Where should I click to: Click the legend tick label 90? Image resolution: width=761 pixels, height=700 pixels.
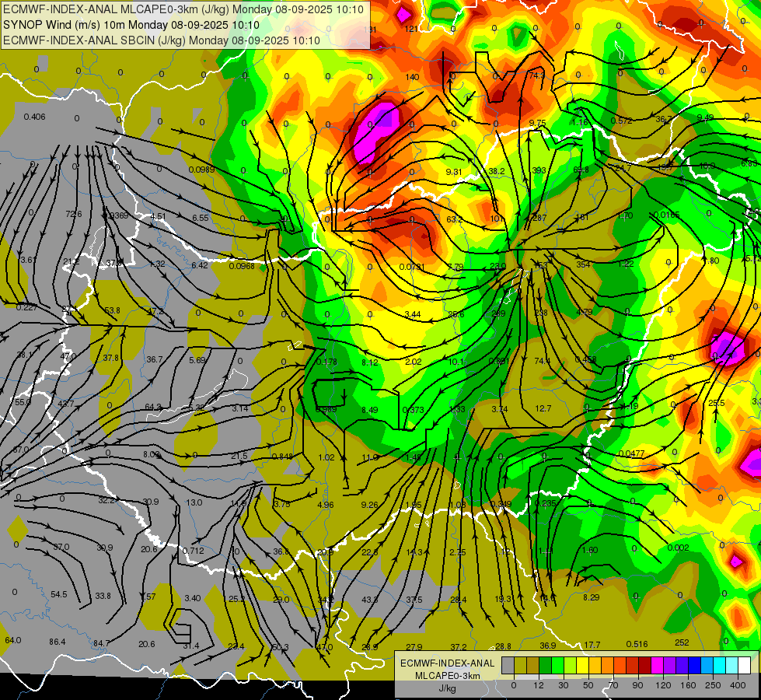[x=637, y=685]
